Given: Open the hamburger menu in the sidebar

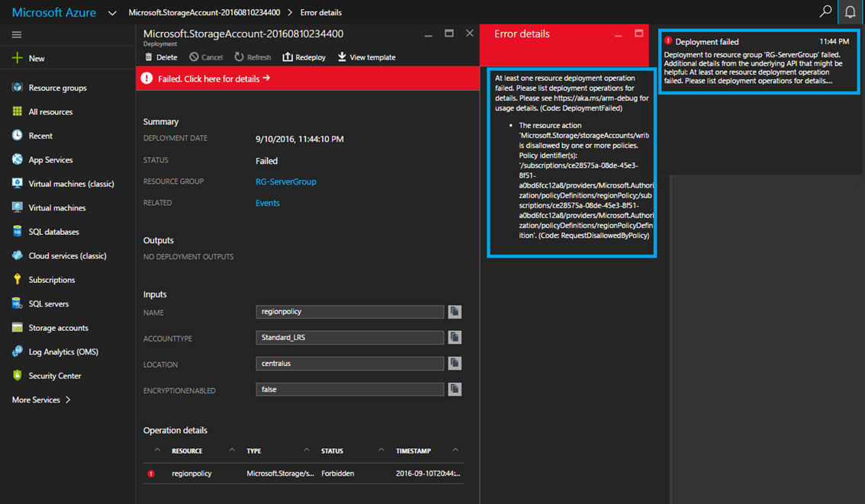Looking at the screenshot, I should point(17,35).
